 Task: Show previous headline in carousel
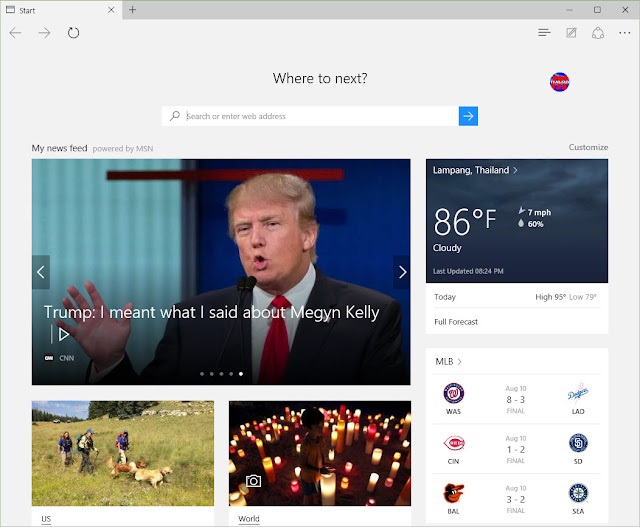pyautogui.click(x=41, y=272)
